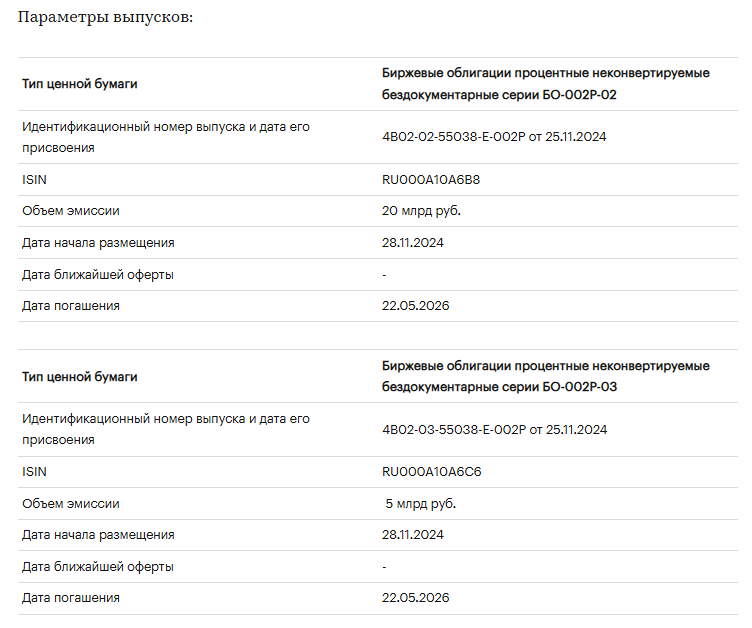Click placement start date in first table

click(413, 243)
